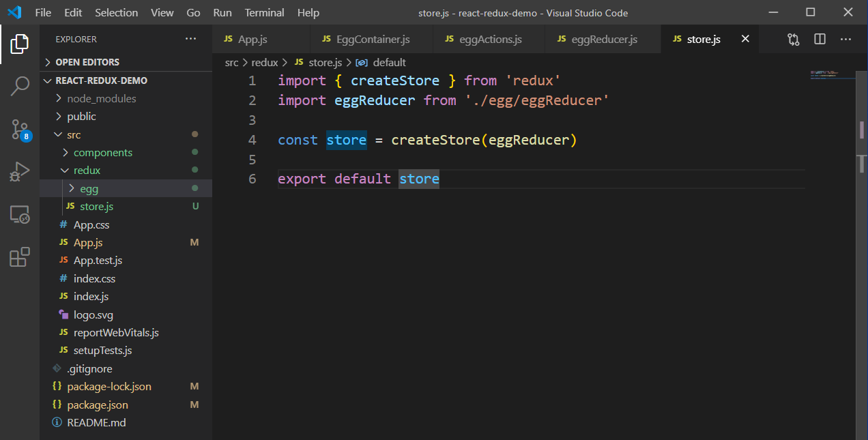This screenshot has height=440, width=868.
Task: Open the File menu
Action: [x=43, y=12]
